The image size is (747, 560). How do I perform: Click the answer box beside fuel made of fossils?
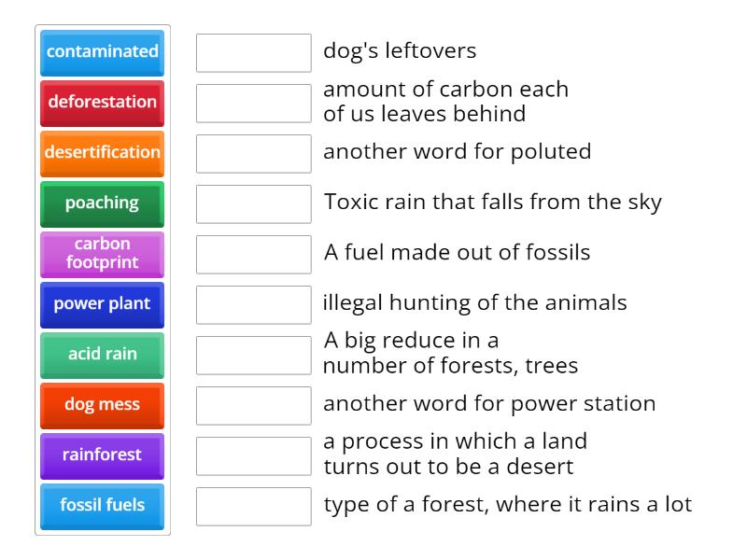coord(253,254)
